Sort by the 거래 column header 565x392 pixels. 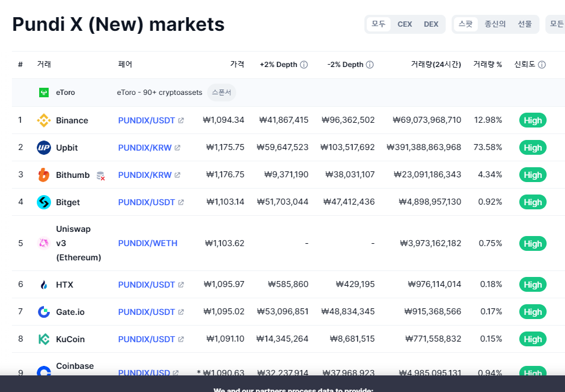tap(44, 65)
